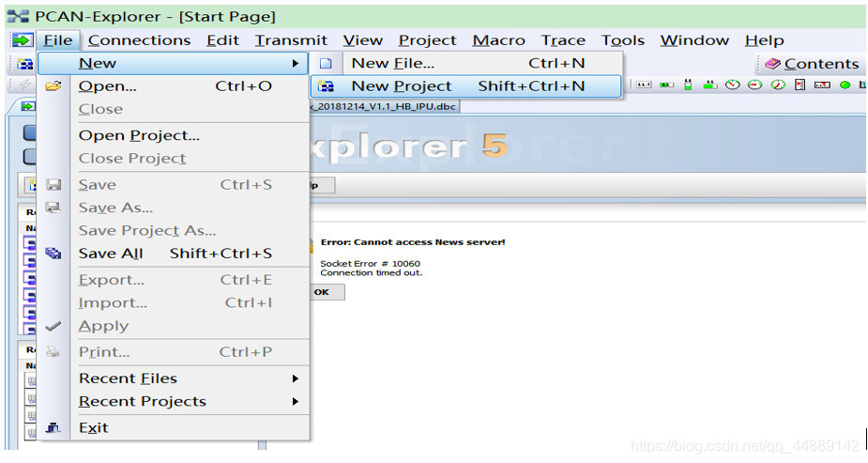This screenshot has height=463, width=868.
Task: Select the third round gauge instrument icon
Action: pos(778,85)
